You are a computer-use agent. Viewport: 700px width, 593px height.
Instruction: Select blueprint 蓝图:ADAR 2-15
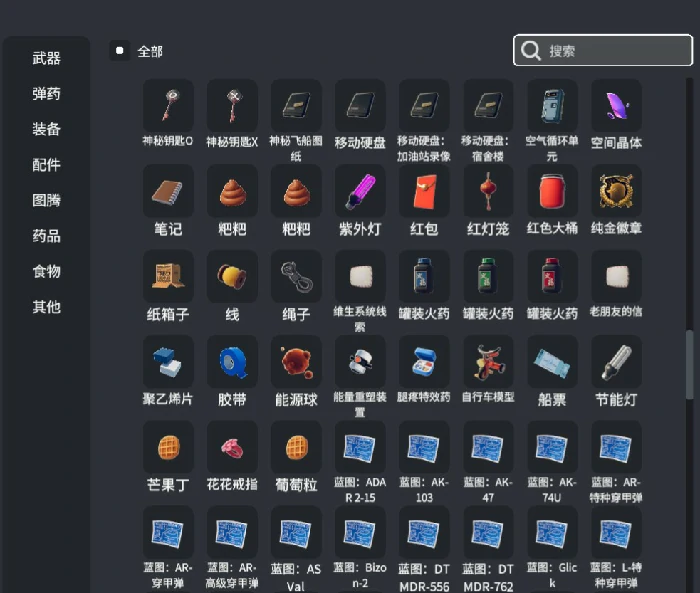coord(360,447)
